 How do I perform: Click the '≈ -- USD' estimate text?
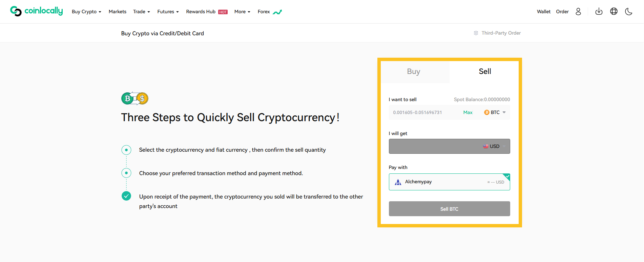pyautogui.click(x=496, y=182)
